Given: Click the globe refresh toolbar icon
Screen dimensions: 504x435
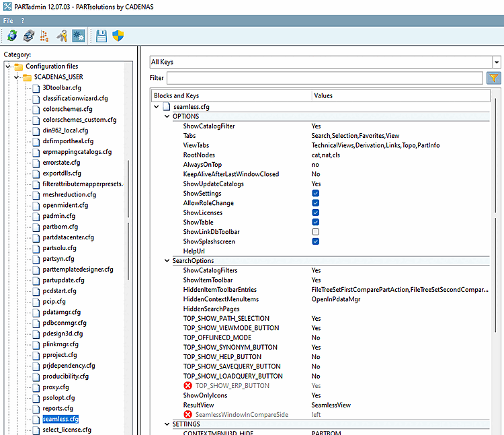Looking at the screenshot, I should (11, 36).
